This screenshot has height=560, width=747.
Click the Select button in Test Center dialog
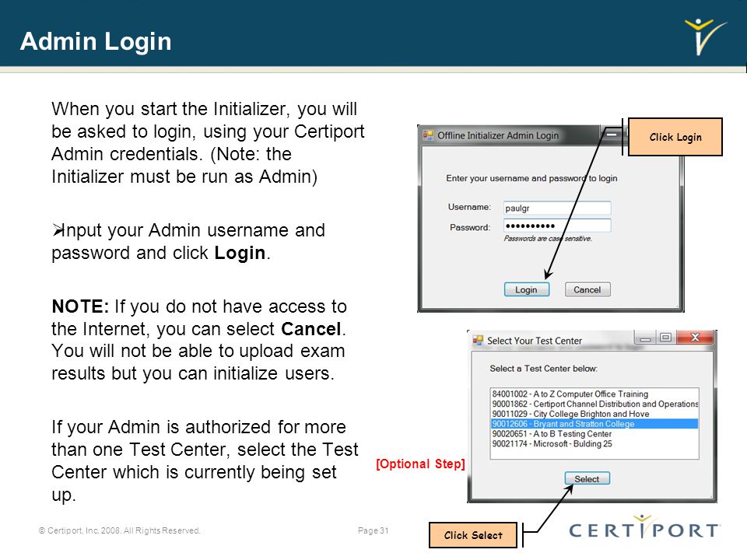tap(587, 478)
